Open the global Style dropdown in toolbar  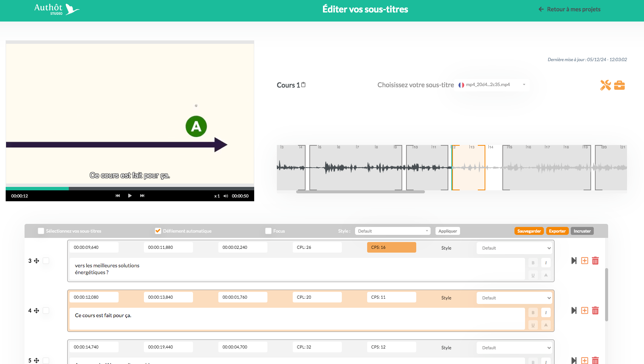click(x=393, y=231)
